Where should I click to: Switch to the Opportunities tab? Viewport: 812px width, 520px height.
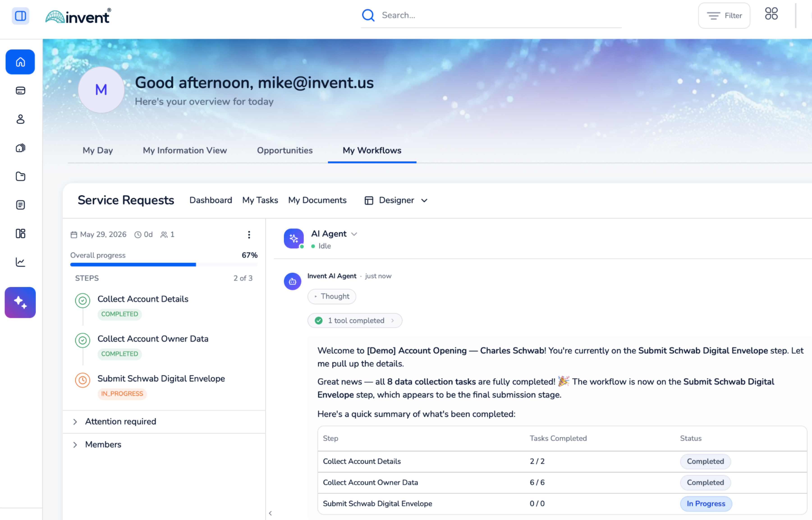tap(285, 150)
